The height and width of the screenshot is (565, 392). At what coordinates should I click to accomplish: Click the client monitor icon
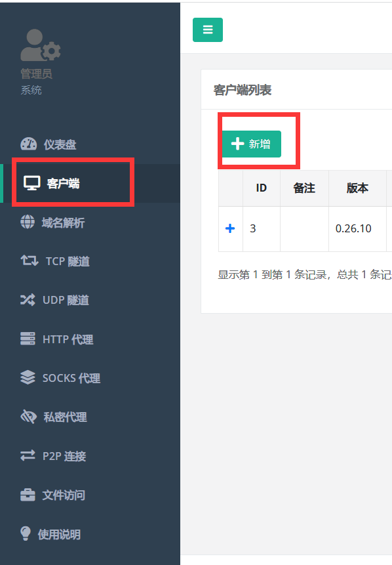31,183
